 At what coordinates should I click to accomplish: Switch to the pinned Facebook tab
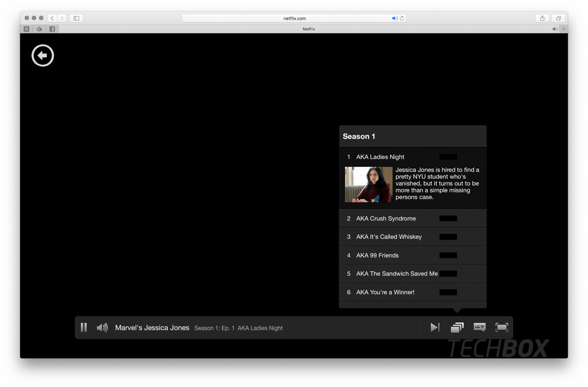click(x=52, y=29)
